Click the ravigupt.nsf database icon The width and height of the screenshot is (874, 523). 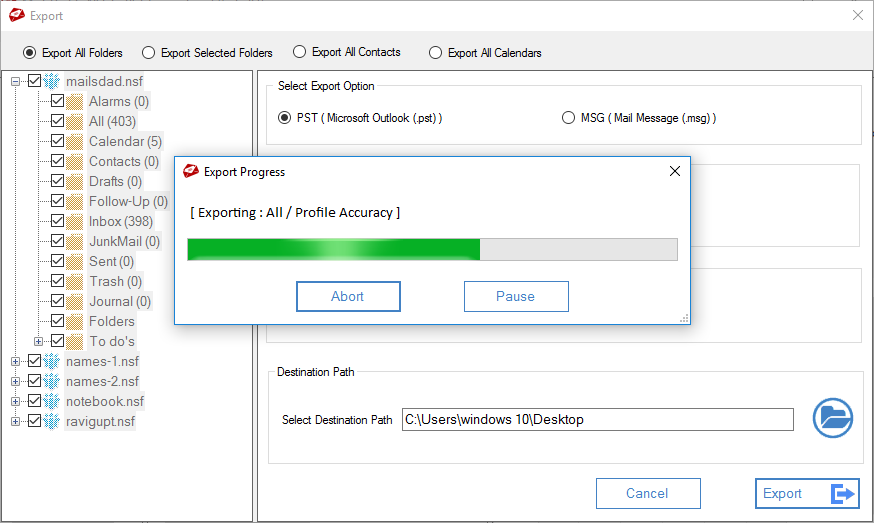52,422
